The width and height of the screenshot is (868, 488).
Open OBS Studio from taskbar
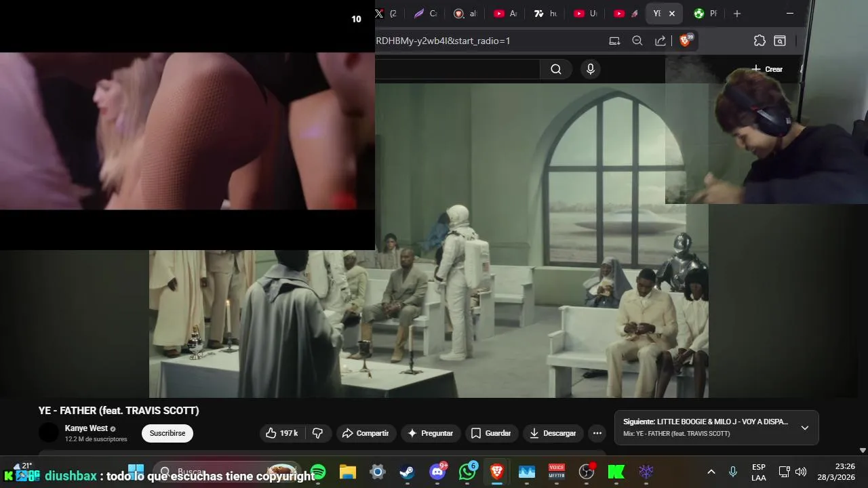tap(587, 472)
